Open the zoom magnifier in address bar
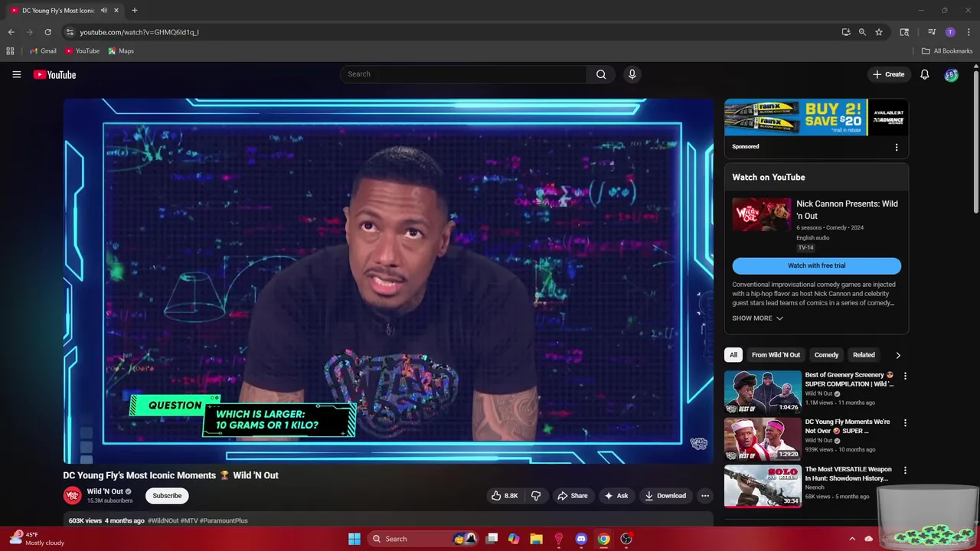 click(862, 32)
